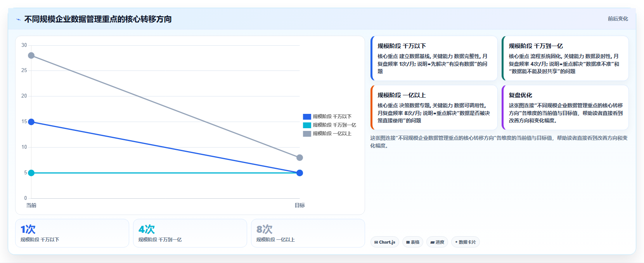The width and height of the screenshot is (644, 263).
Task: Click the body text of the 复盘优化 card
Action: pyautogui.click(x=566, y=113)
